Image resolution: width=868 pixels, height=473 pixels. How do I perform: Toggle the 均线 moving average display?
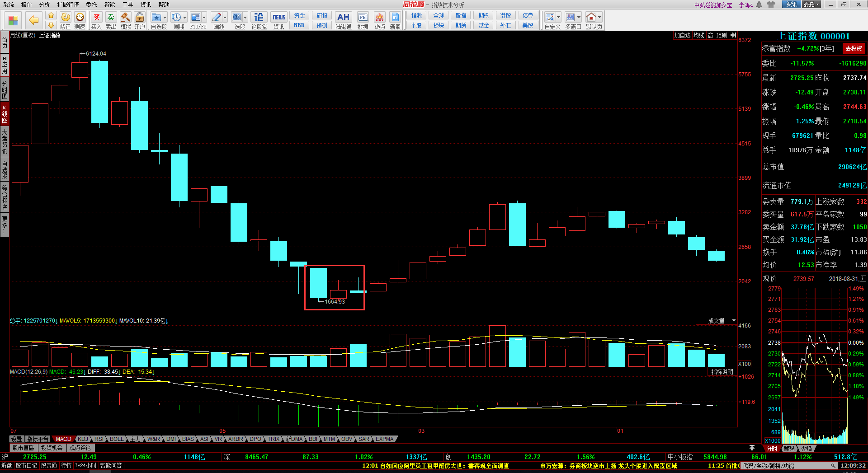coord(699,35)
